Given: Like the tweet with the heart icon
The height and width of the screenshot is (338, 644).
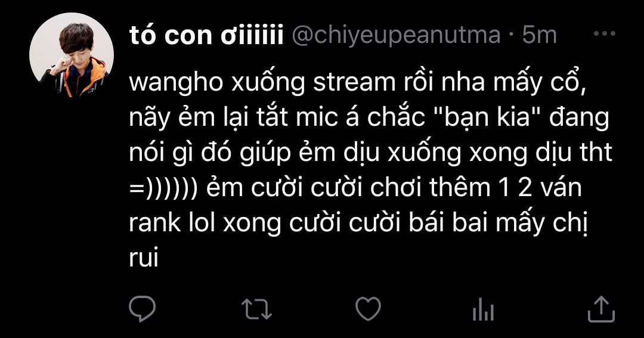Looking at the screenshot, I should click(x=368, y=309).
